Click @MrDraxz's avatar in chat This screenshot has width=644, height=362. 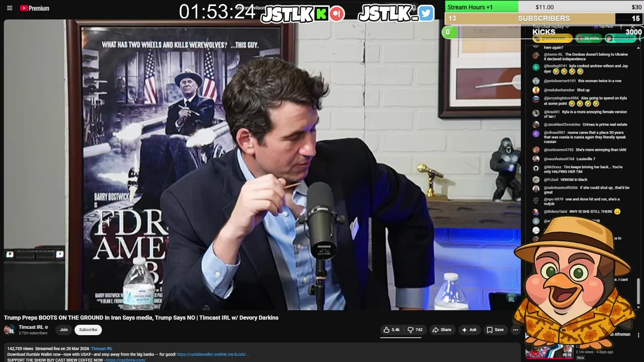(x=536, y=168)
